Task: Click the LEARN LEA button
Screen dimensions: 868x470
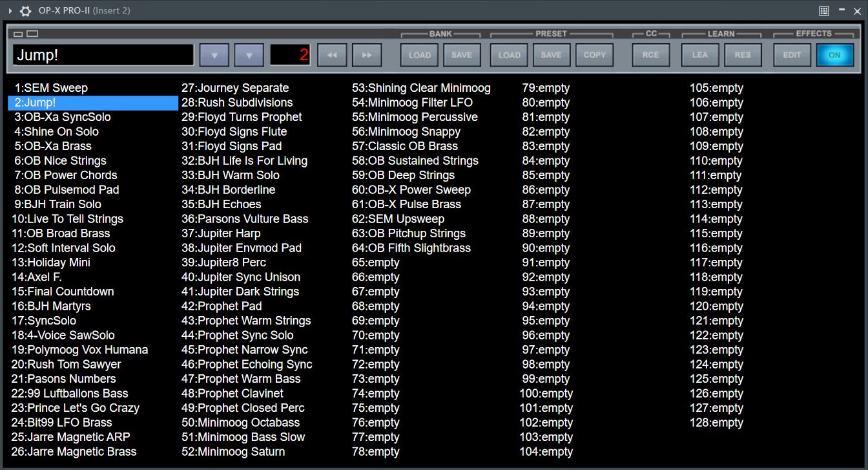Action: (701, 55)
